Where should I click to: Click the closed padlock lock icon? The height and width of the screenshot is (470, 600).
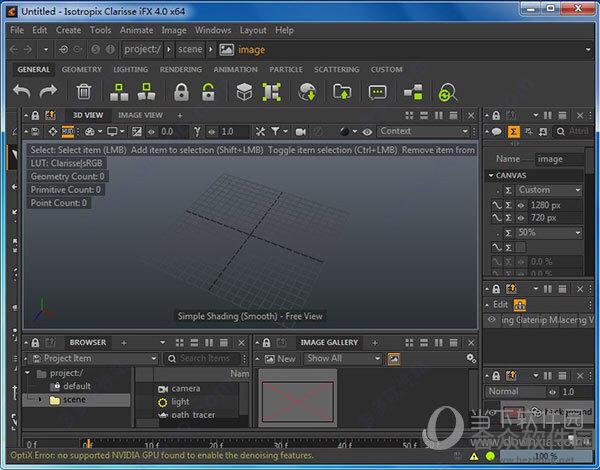(181, 92)
